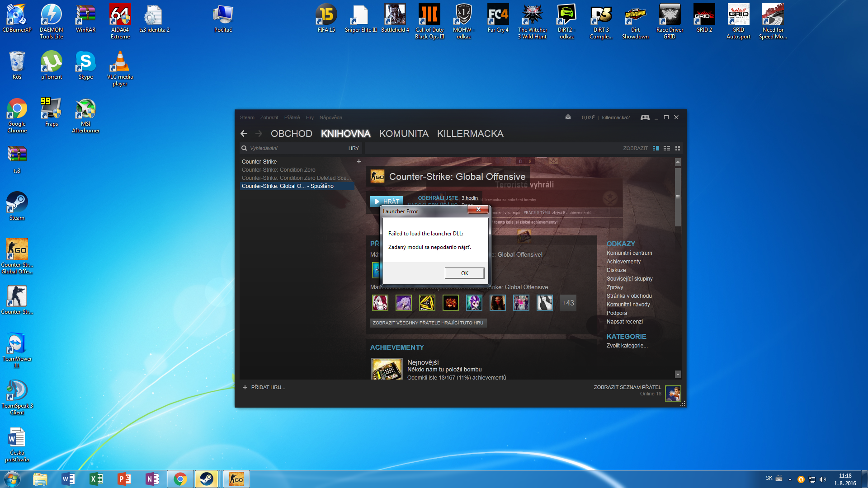The image size is (868, 488).
Task: Switch library to list view
Action: [667, 148]
